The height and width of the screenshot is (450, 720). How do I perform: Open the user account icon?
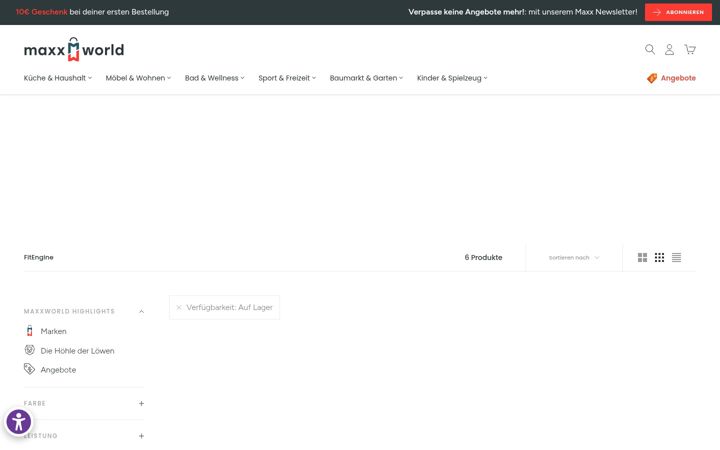tap(669, 50)
